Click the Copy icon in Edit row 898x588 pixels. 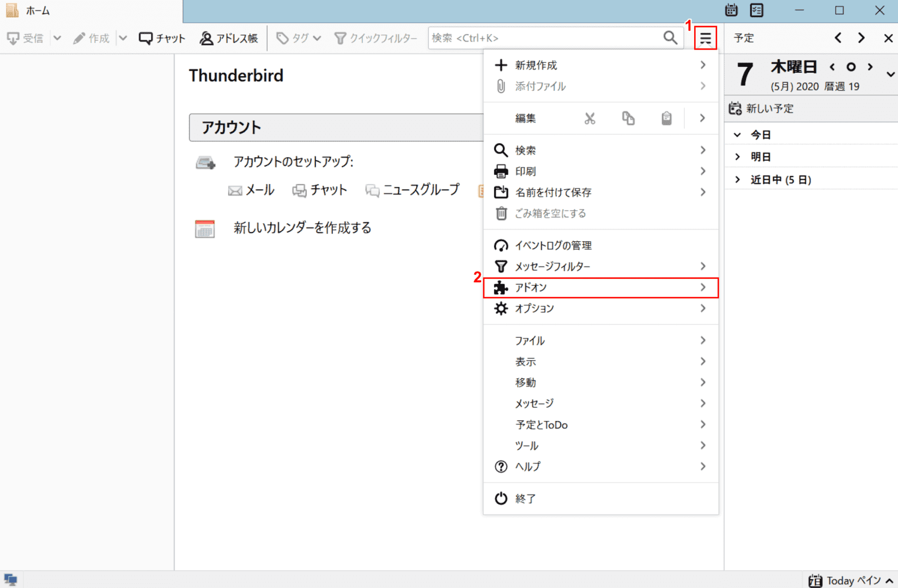click(x=628, y=118)
